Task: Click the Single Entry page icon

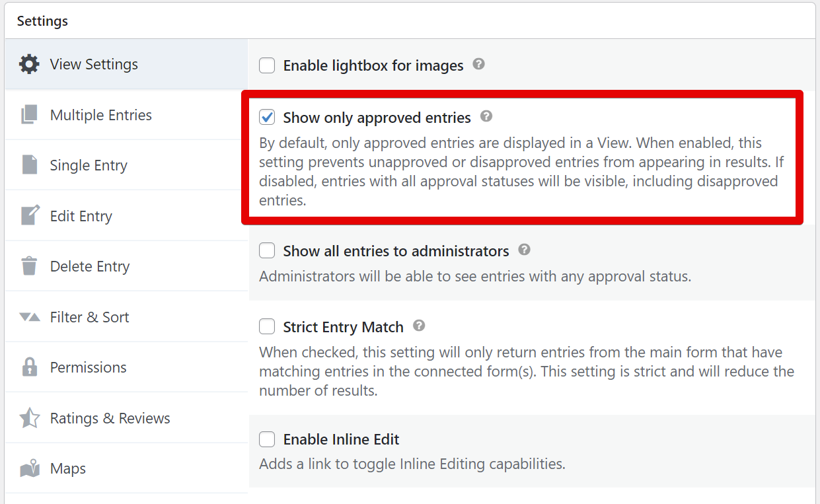Action: pos(29,165)
